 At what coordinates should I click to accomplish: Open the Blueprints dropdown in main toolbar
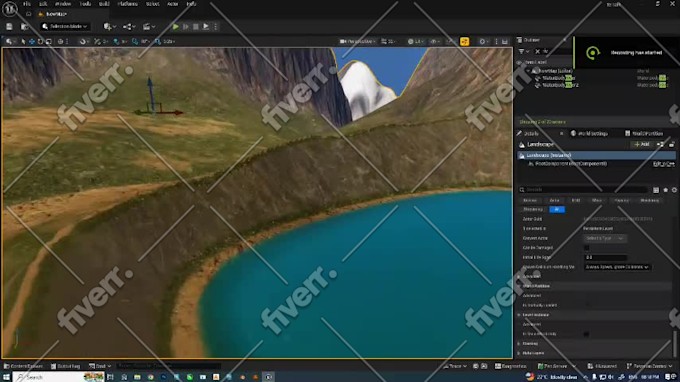pyautogui.click(x=129, y=27)
